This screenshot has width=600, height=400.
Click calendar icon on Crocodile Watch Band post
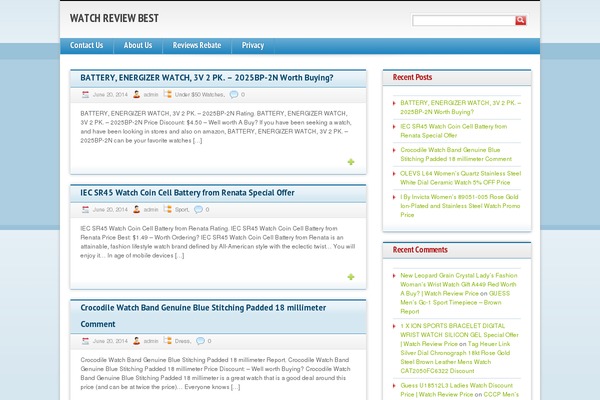point(85,341)
